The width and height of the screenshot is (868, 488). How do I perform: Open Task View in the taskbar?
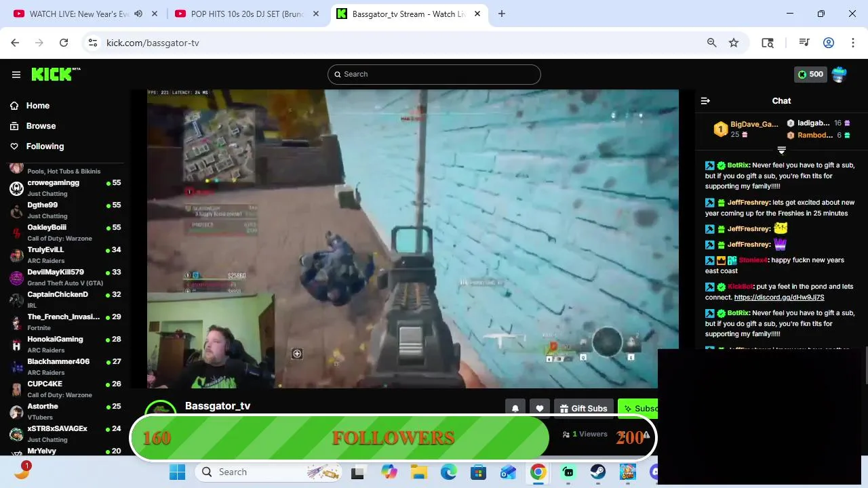pyautogui.click(x=357, y=472)
